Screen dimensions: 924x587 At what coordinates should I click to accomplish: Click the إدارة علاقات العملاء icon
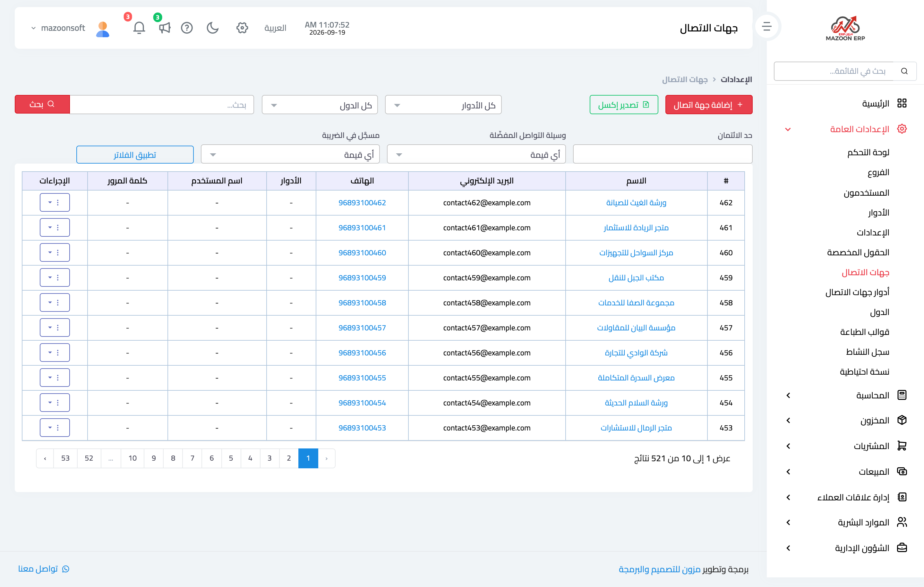pos(902,497)
